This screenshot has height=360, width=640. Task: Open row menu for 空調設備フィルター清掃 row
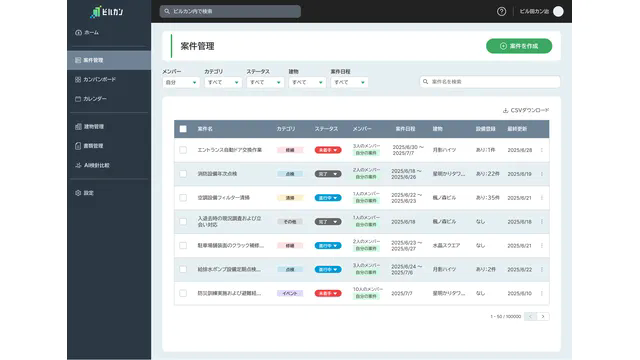click(x=542, y=198)
